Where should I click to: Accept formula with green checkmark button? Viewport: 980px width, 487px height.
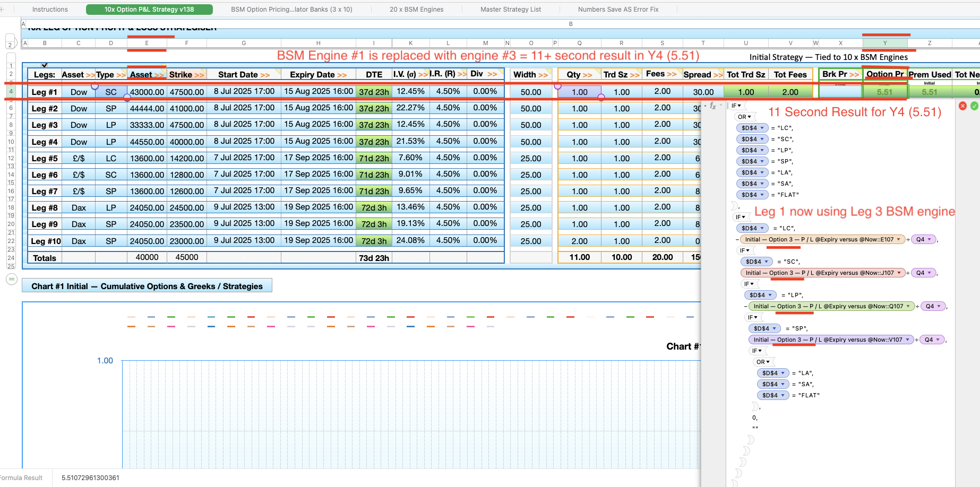tap(974, 106)
